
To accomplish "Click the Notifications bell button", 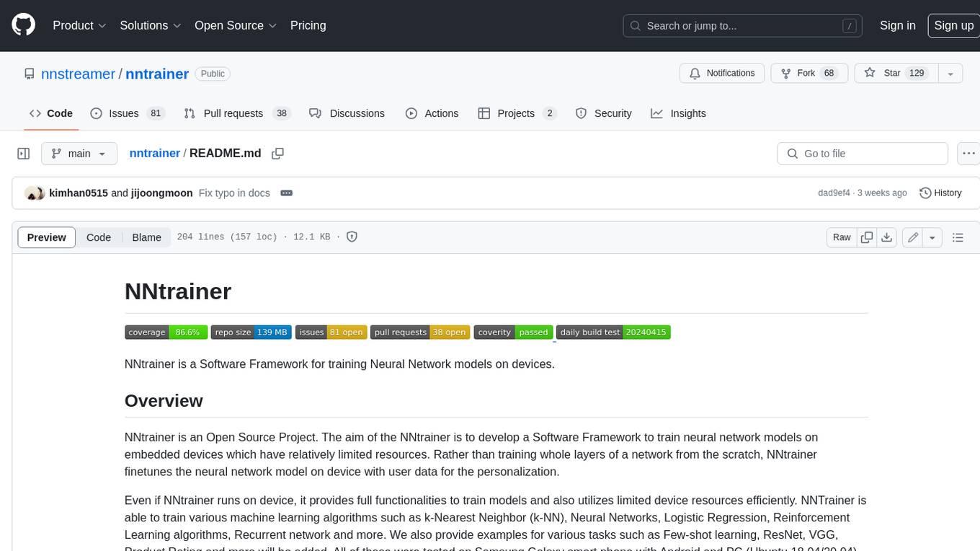I will click(x=722, y=74).
